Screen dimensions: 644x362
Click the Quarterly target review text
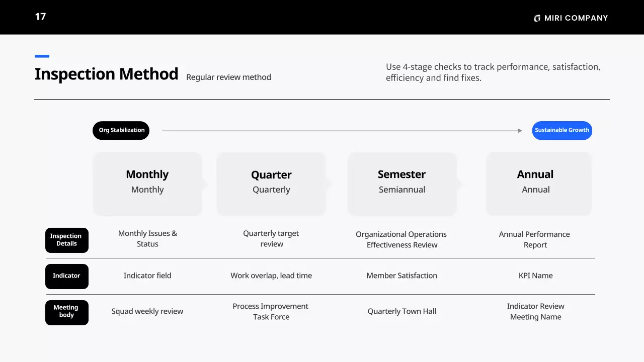pyautogui.click(x=271, y=239)
